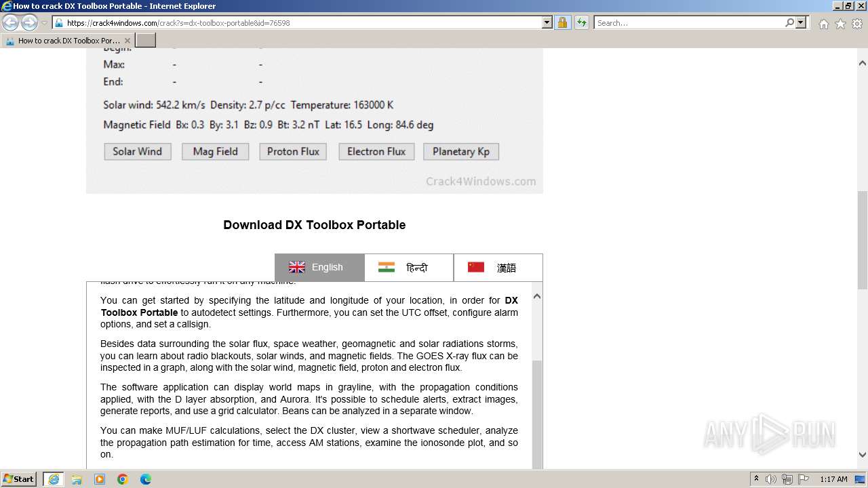This screenshot has height=488, width=868.
Task: Open Microsoft Edge taskbar icon
Action: (x=146, y=479)
